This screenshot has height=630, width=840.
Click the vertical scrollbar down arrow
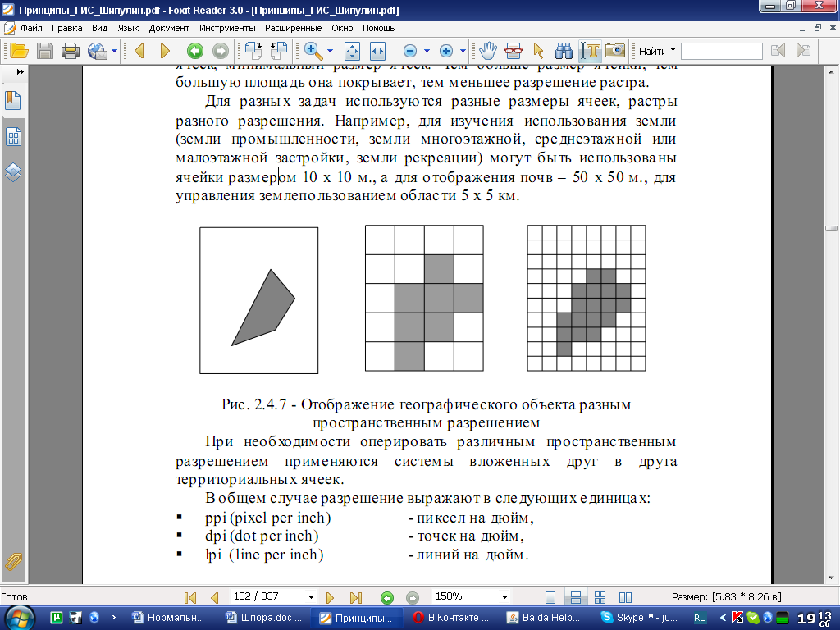(832, 577)
